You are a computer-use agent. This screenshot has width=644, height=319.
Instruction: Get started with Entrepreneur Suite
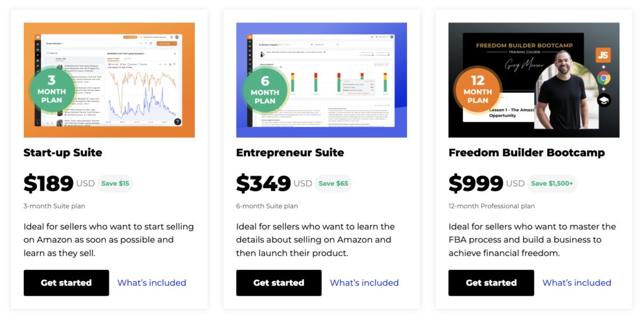[279, 283]
